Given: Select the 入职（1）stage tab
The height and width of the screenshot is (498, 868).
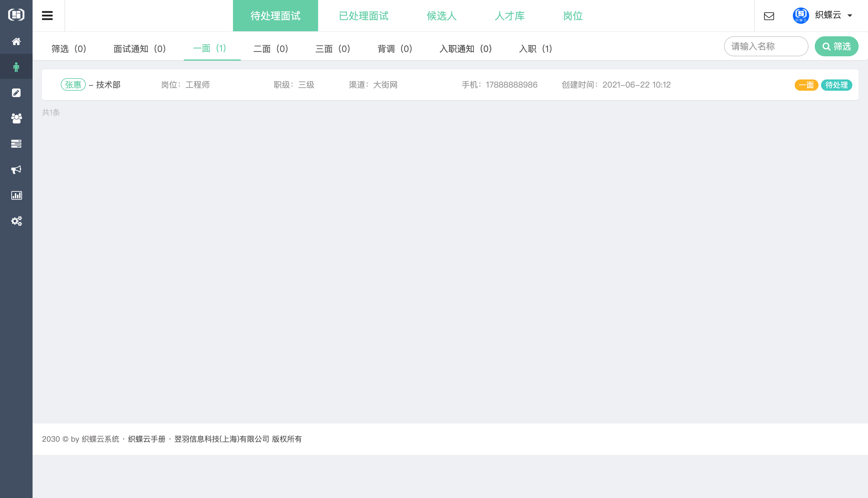Looking at the screenshot, I should [x=535, y=48].
